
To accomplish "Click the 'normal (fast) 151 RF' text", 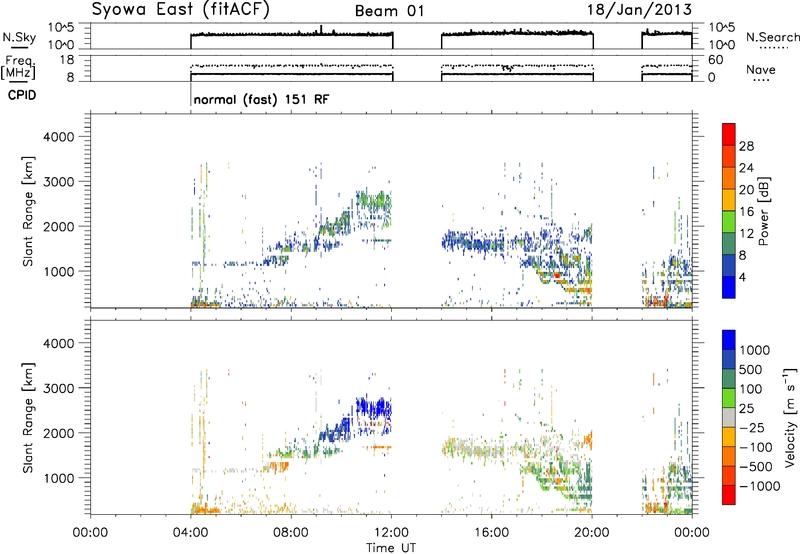I will (261, 99).
